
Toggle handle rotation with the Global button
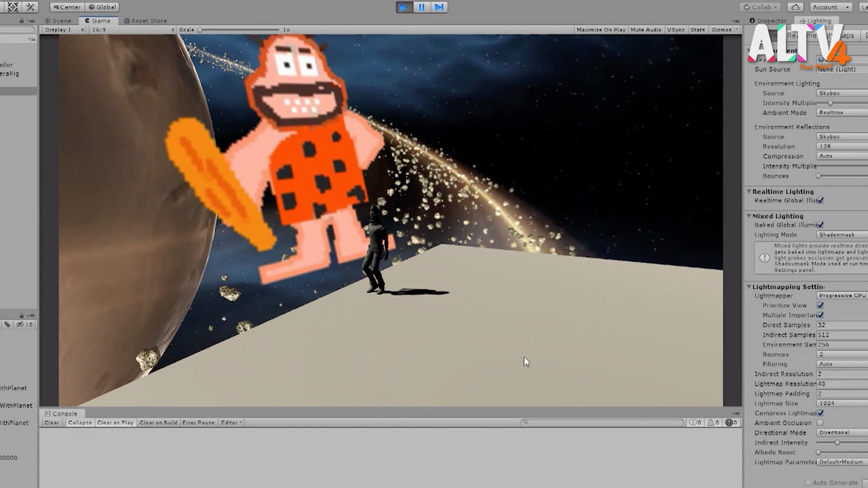tap(102, 7)
